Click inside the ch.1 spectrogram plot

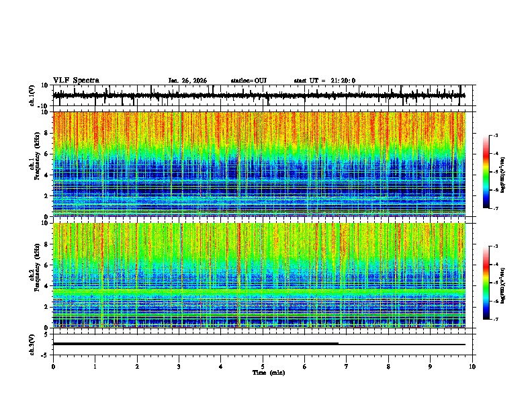pyautogui.click(x=259, y=164)
